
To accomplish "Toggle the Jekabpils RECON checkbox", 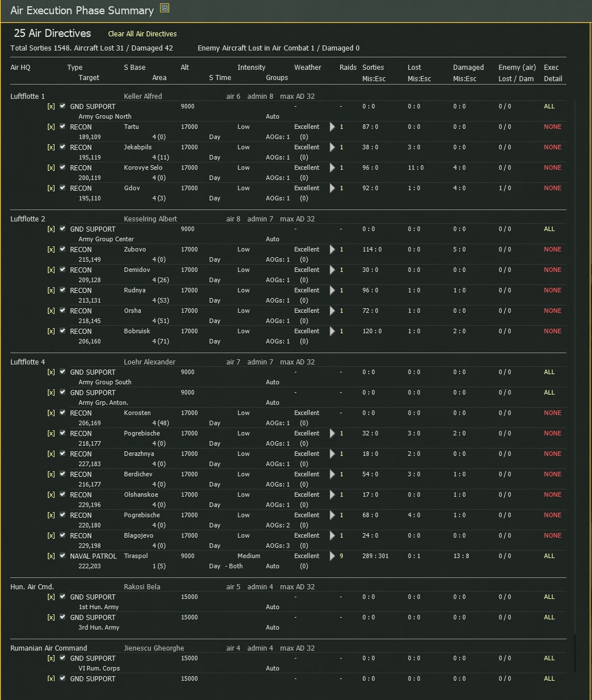I will coord(62,147).
